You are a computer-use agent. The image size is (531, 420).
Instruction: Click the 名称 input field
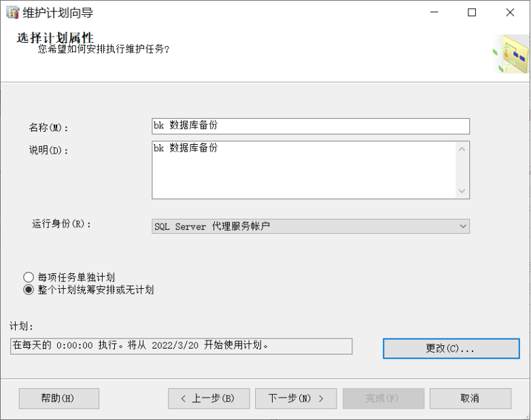coord(311,126)
